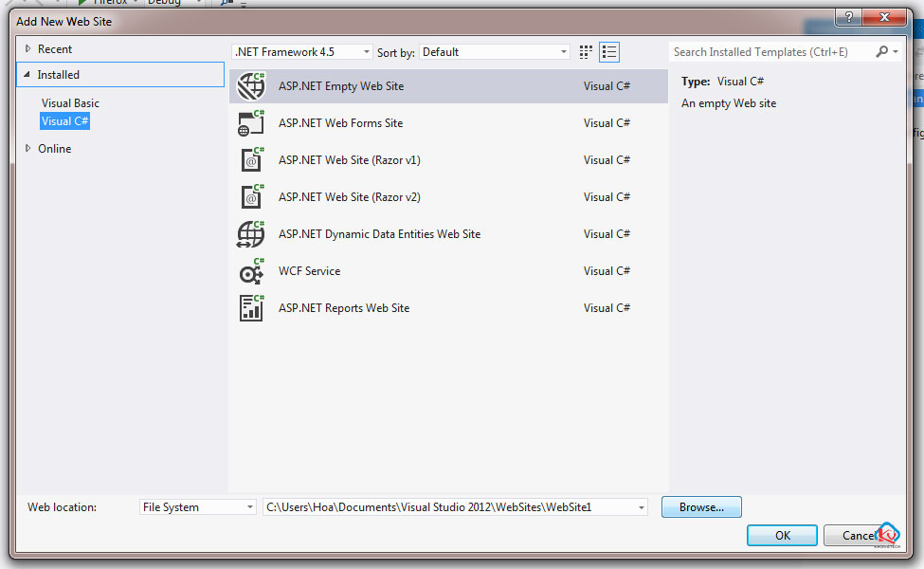The width and height of the screenshot is (924, 569).
Task: Click the ASP.NET Empty Web Site name
Action: pos(341,86)
